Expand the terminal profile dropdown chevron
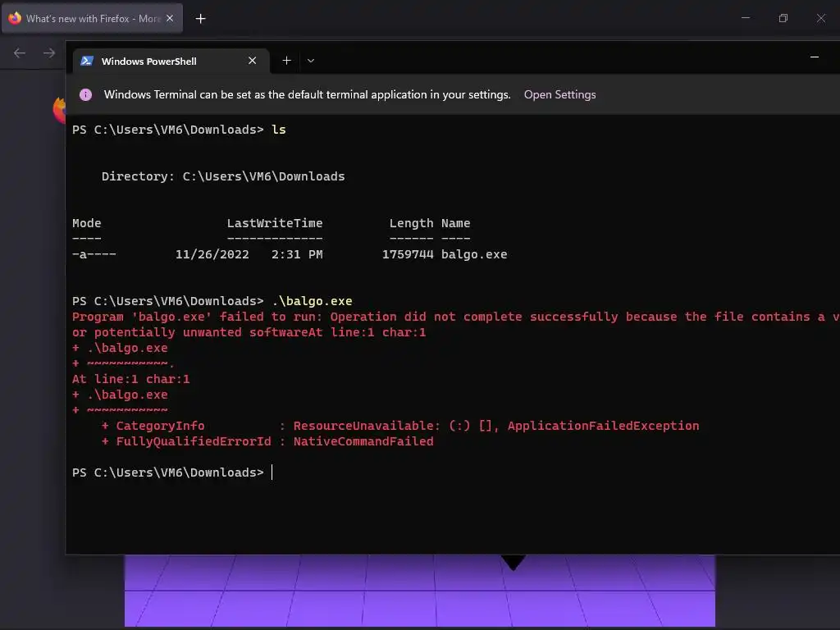 click(x=311, y=61)
